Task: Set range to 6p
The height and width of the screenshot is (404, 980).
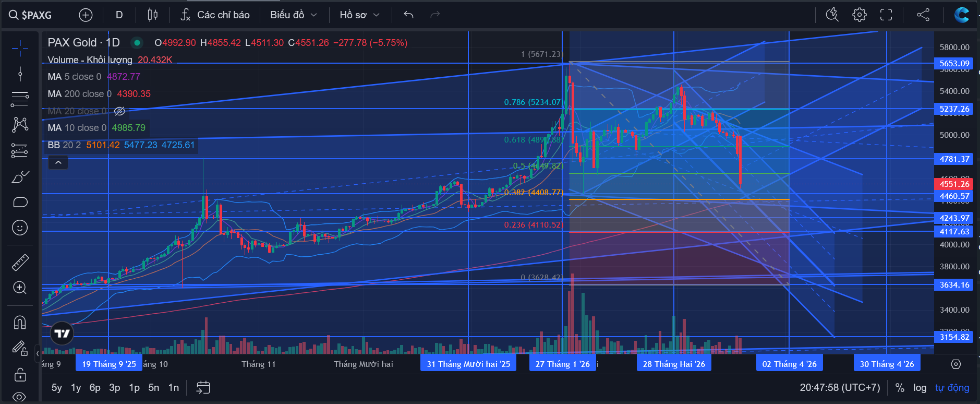Action: tap(95, 388)
